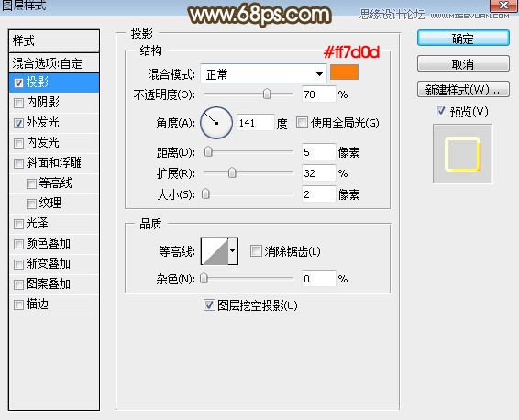Select the 投影 drop shadow row label
Image resolution: width=519 pixels, height=420 pixels.
click(38, 83)
